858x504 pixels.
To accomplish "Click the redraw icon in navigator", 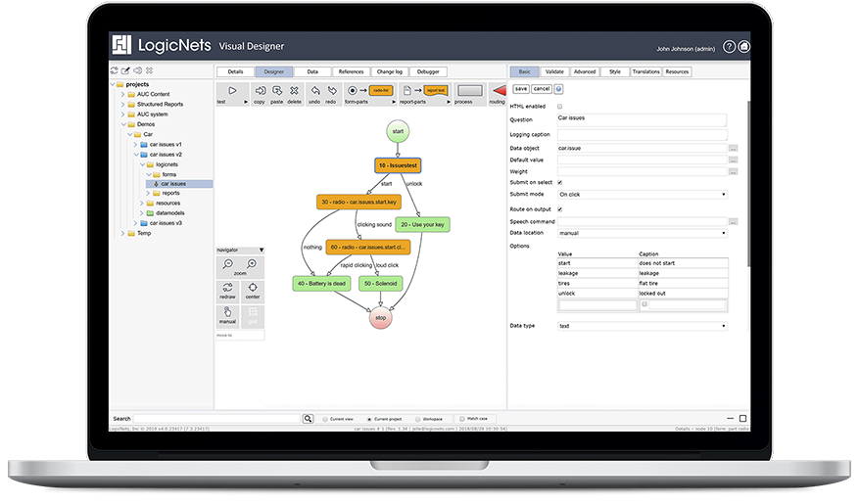I will pos(227,287).
